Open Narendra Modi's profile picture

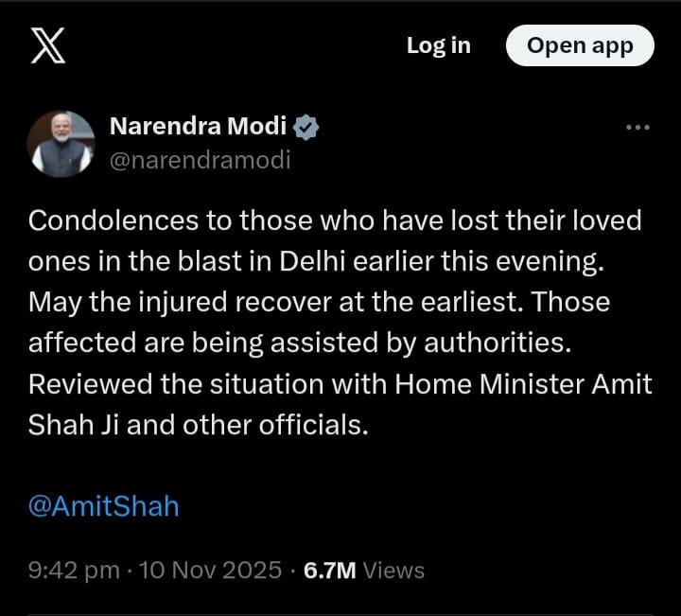pyautogui.click(x=61, y=143)
